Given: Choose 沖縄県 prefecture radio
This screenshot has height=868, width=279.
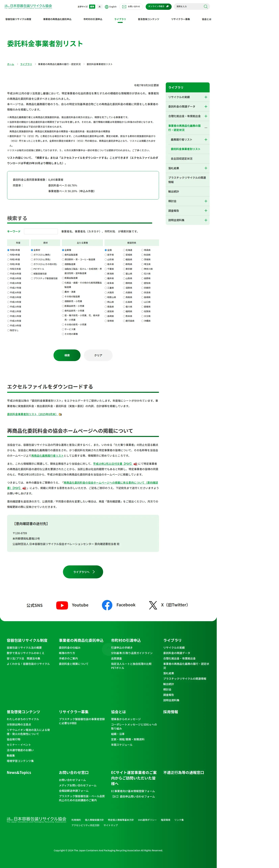Looking at the screenshot, I should pos(142,321).
